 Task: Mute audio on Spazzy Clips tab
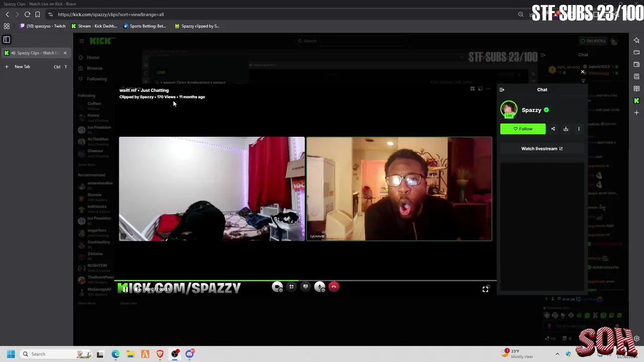[13, 53]
